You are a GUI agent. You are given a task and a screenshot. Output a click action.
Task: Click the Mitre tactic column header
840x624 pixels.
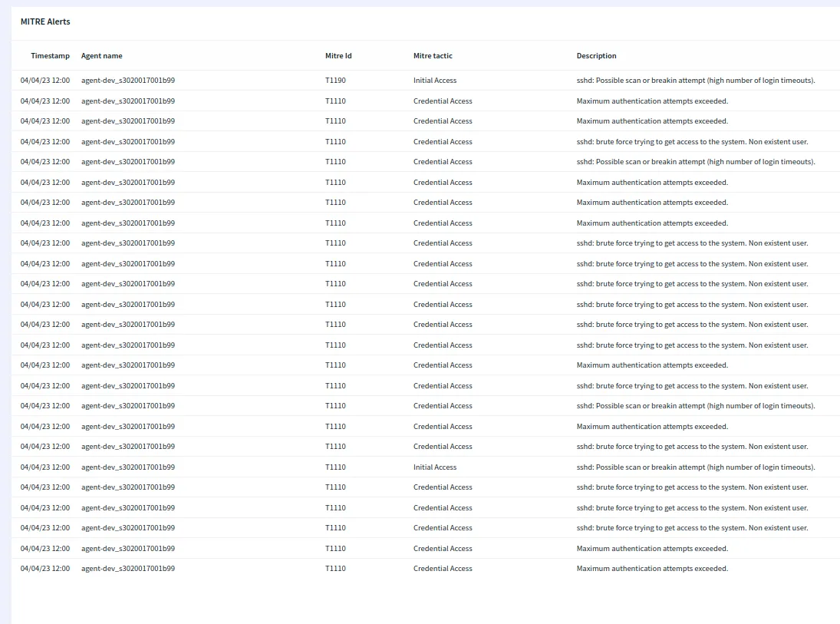433,56
